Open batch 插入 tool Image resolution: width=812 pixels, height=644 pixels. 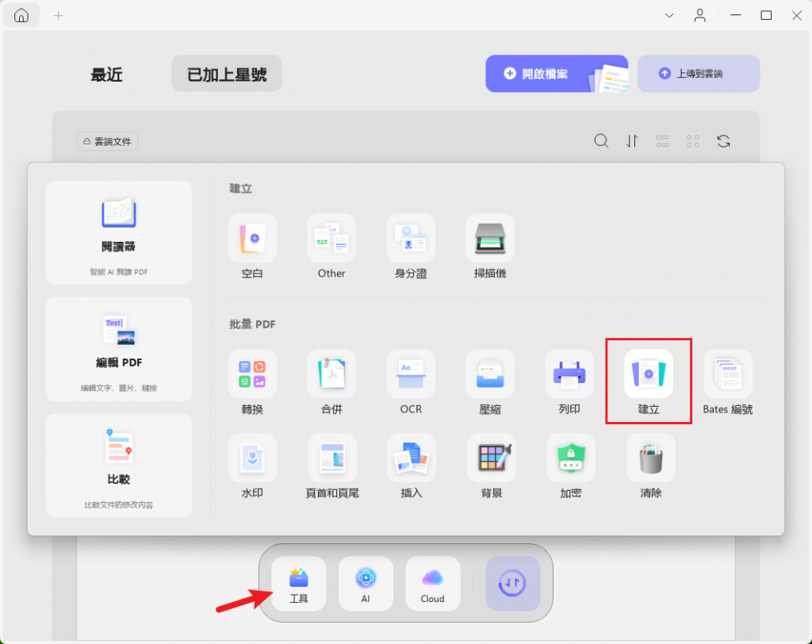pos(412,467)
